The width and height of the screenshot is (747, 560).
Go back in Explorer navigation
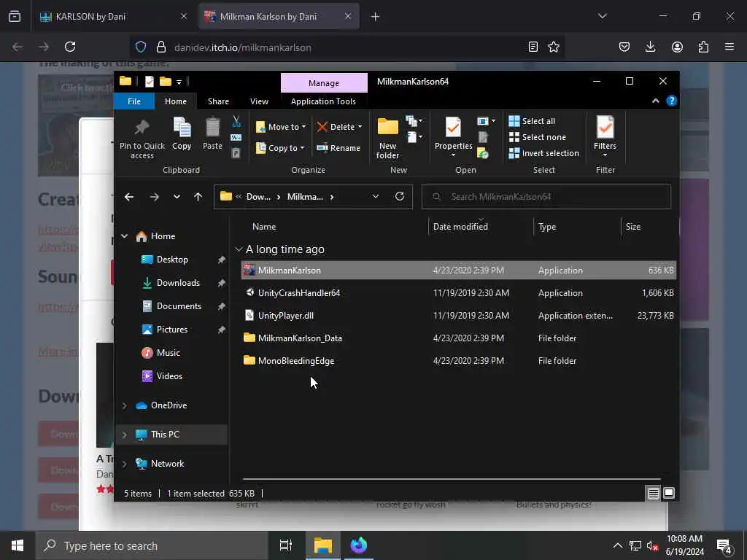(129, 197)
